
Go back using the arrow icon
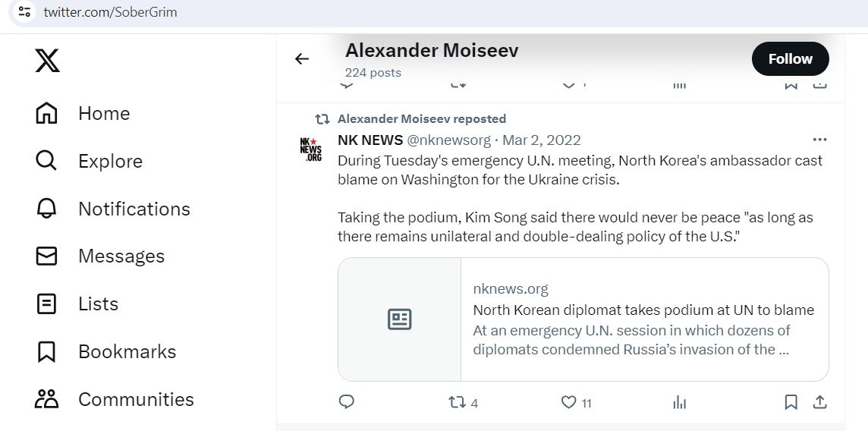302,58
